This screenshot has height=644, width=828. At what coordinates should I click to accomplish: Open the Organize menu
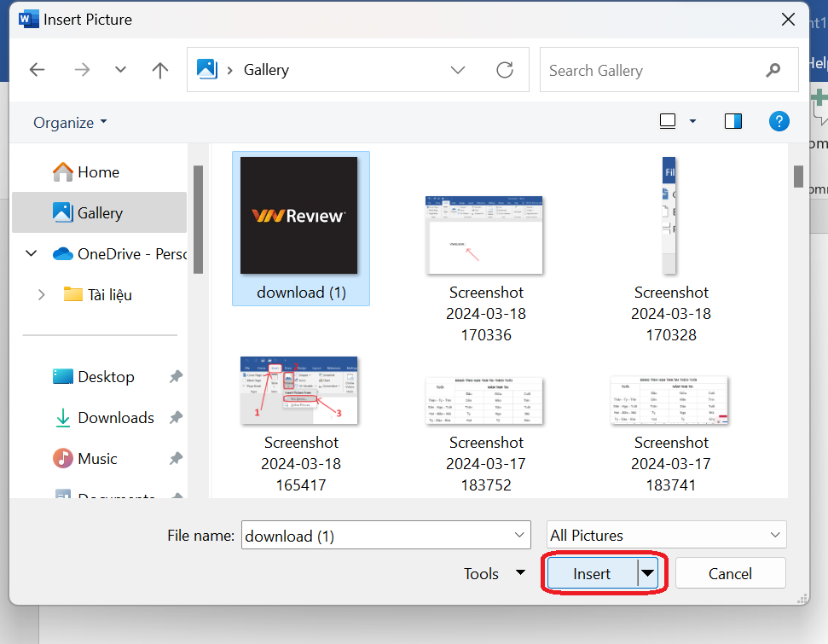point(70,122)
